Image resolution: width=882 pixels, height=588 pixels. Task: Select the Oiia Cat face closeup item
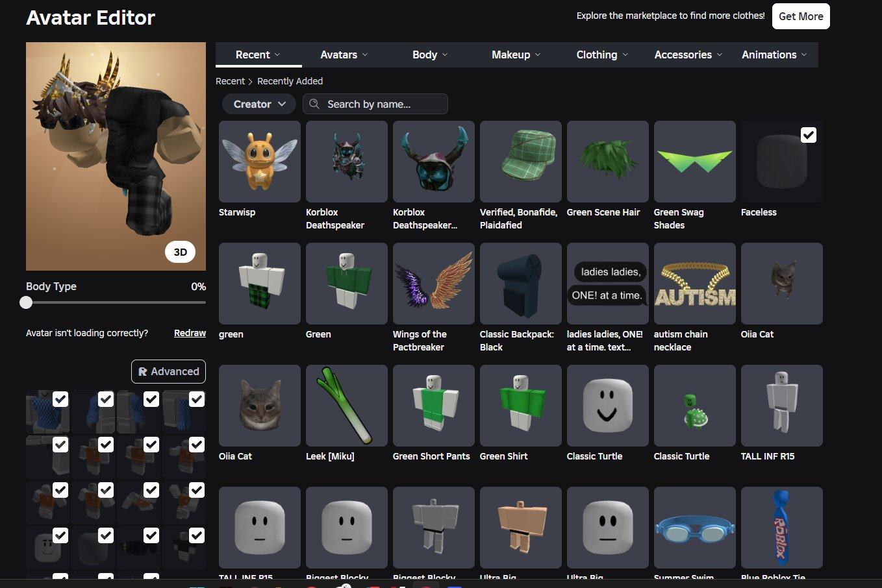pos(260,406)
